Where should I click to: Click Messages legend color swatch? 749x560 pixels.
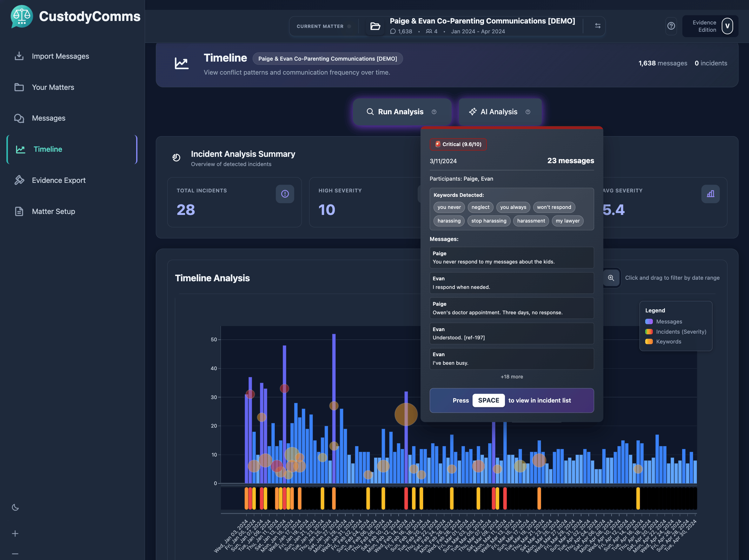[649, 322]
